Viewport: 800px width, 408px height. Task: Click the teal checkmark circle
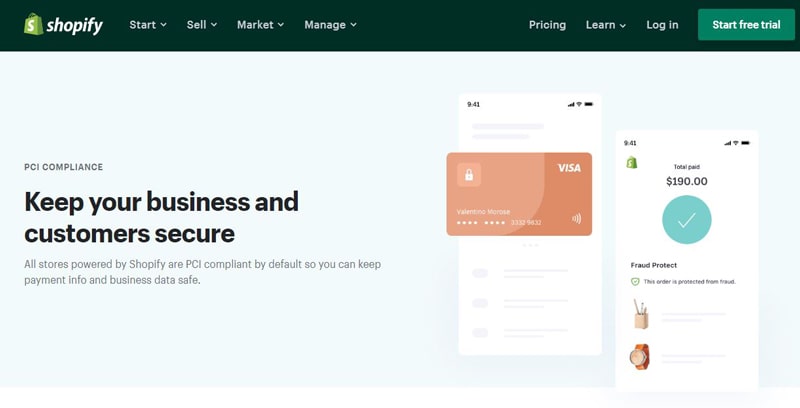[x=686, y=220]
